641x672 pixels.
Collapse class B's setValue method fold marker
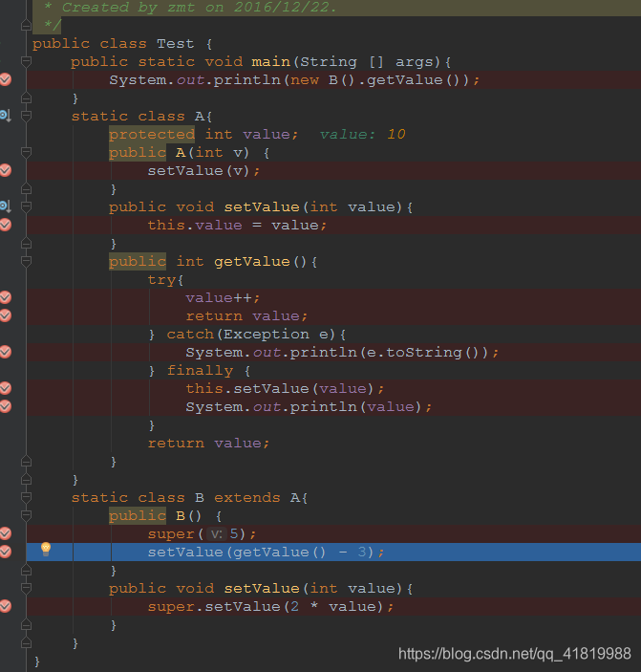pos(26,588)
